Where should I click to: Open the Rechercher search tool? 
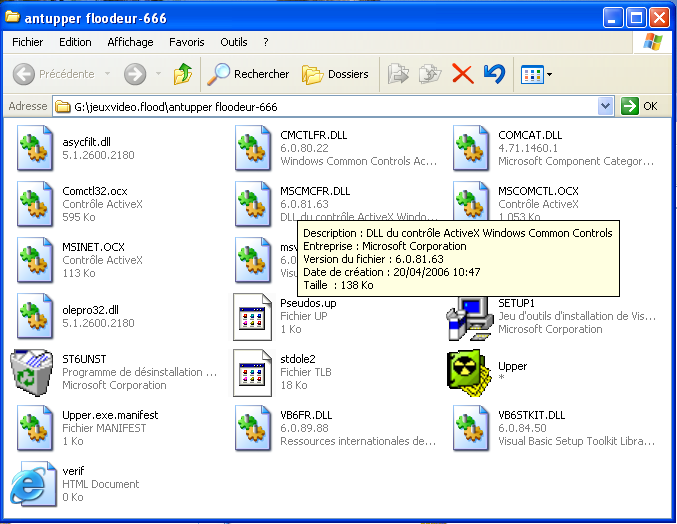tap(248, 74)
